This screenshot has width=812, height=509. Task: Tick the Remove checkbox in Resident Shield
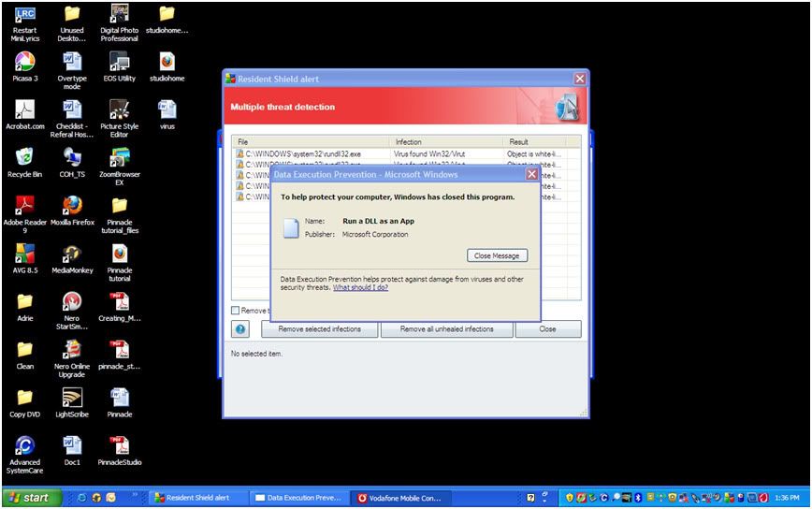235,310
